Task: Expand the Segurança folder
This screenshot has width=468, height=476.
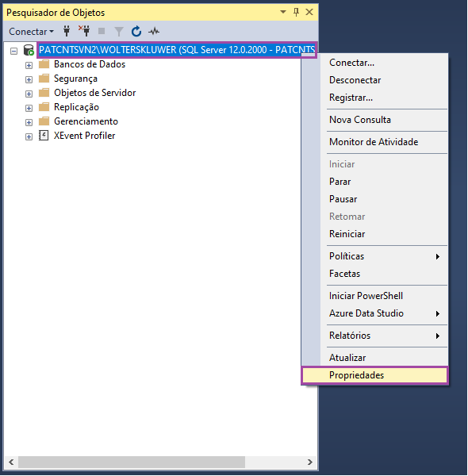Action: pyautogui.click(x=29, y=79)
